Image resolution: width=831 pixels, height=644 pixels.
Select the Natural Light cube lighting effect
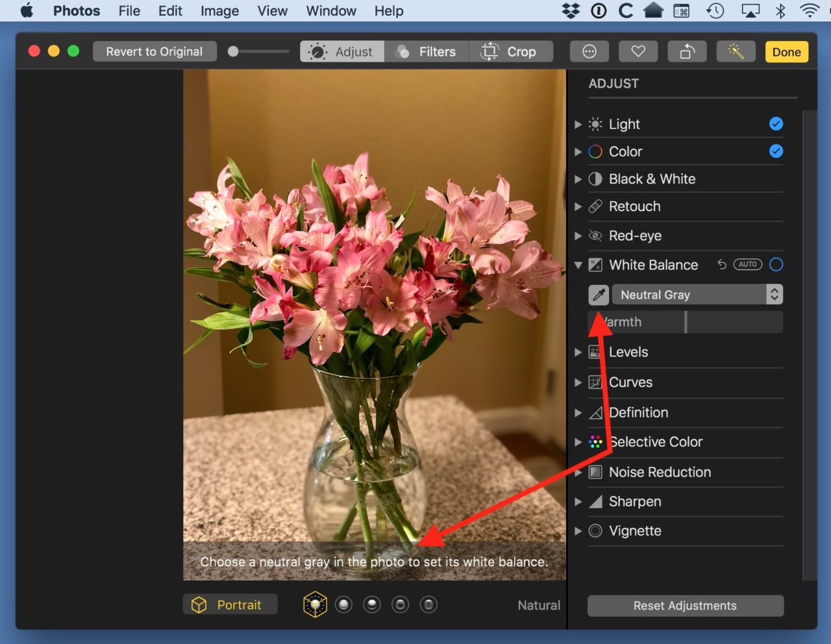(315, 605)
